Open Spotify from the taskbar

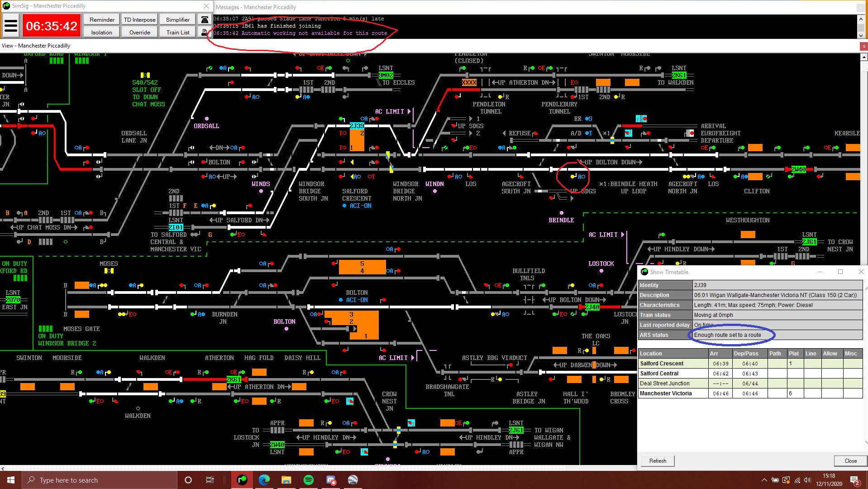pos(309,480)
